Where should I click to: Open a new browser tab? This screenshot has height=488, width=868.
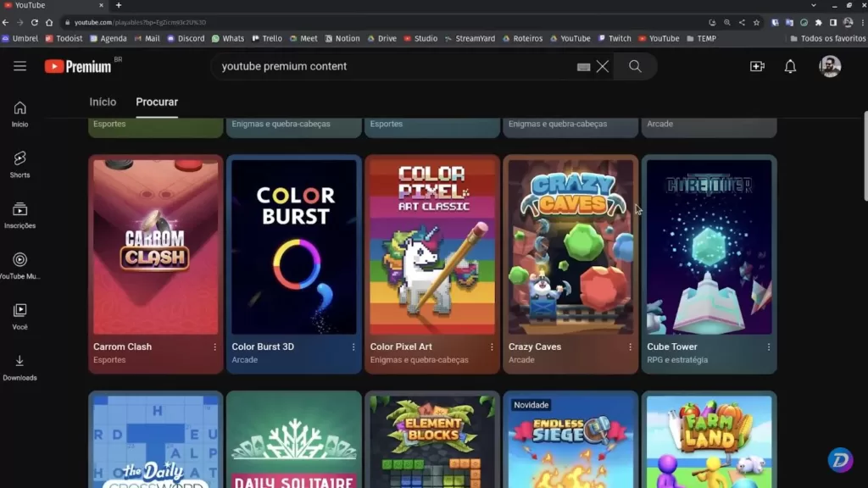pos(119,5)
